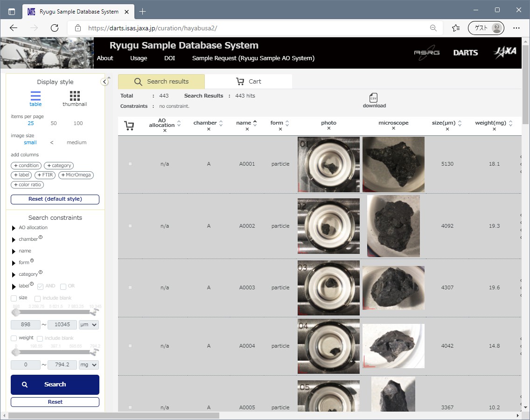
Task: Click the JAXA logo in header
Action: coord(505,52)
